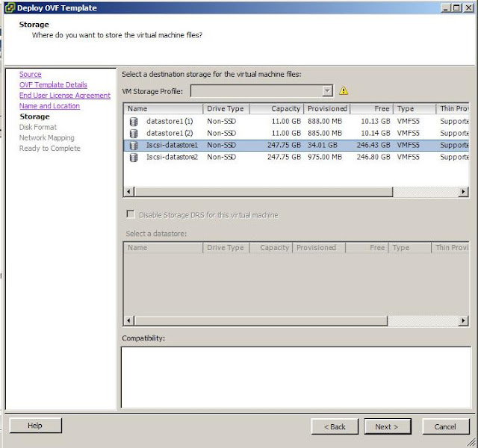Click inside the Compatibility text box

[296, 377]
